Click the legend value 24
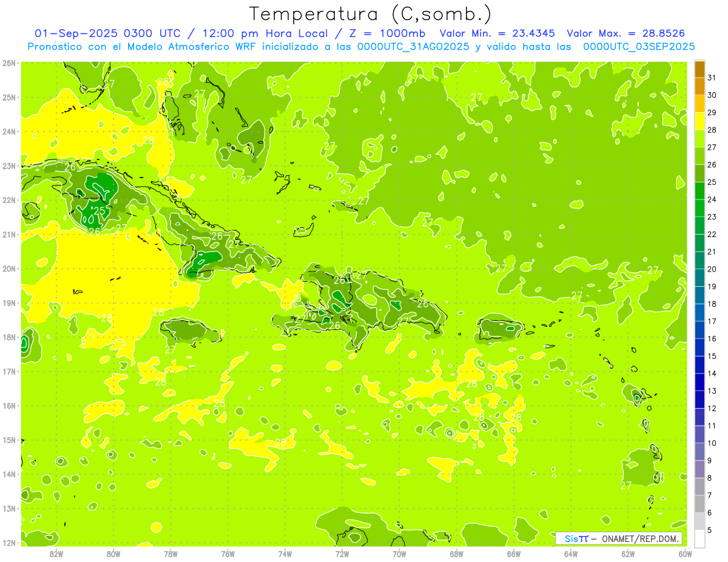The image size is (728, 562). pyautogui.click(x=712, y=199)
